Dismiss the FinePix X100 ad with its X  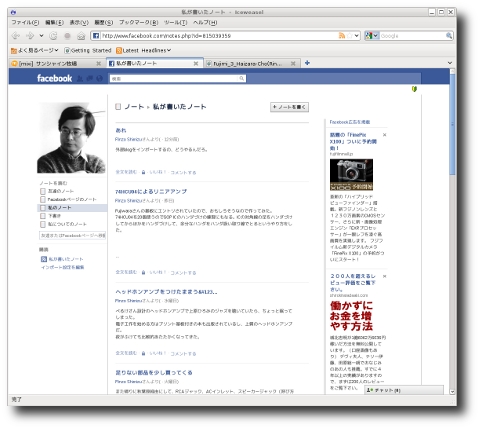pos(384,135)
